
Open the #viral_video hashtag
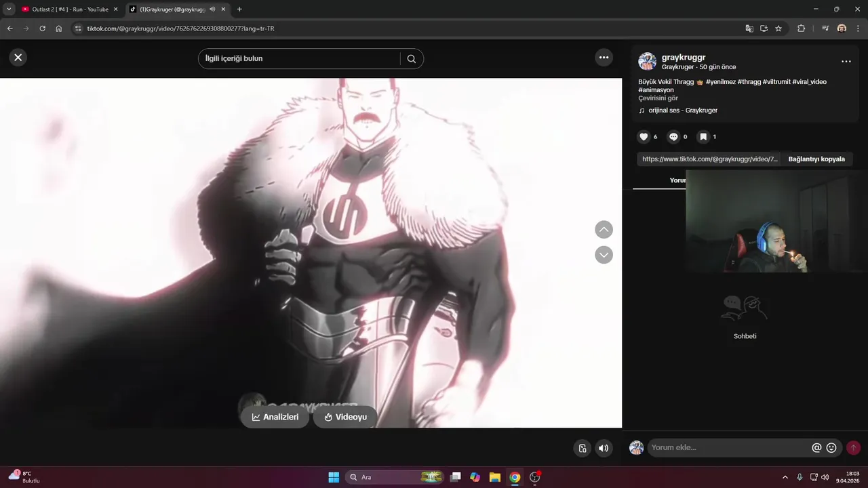click(809, 82)
